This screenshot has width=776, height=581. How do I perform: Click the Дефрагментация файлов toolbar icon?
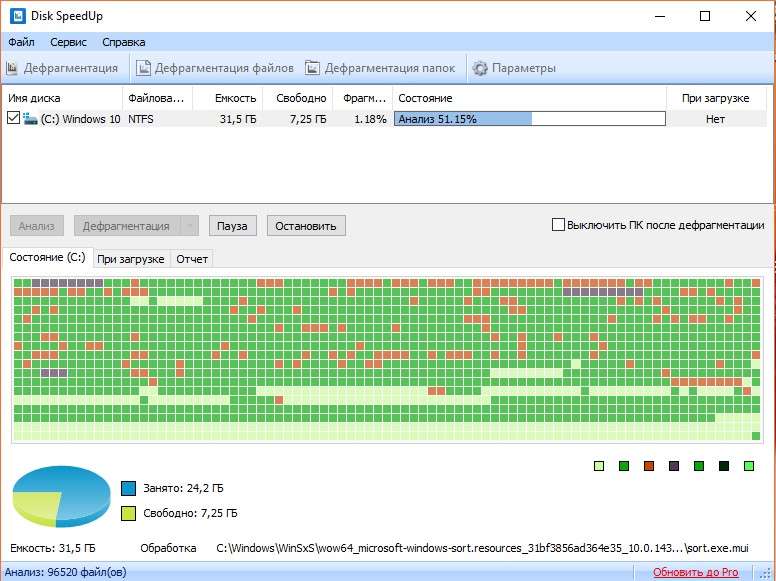pyautogui.click(x=144, y=68)
